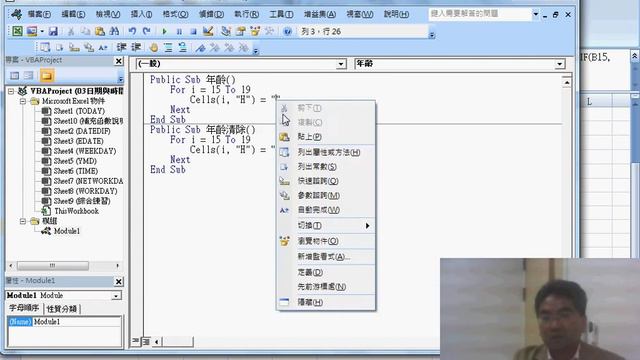
Task: Click List Properties/Methods icon in Edit toolbar
Action: 45,47
